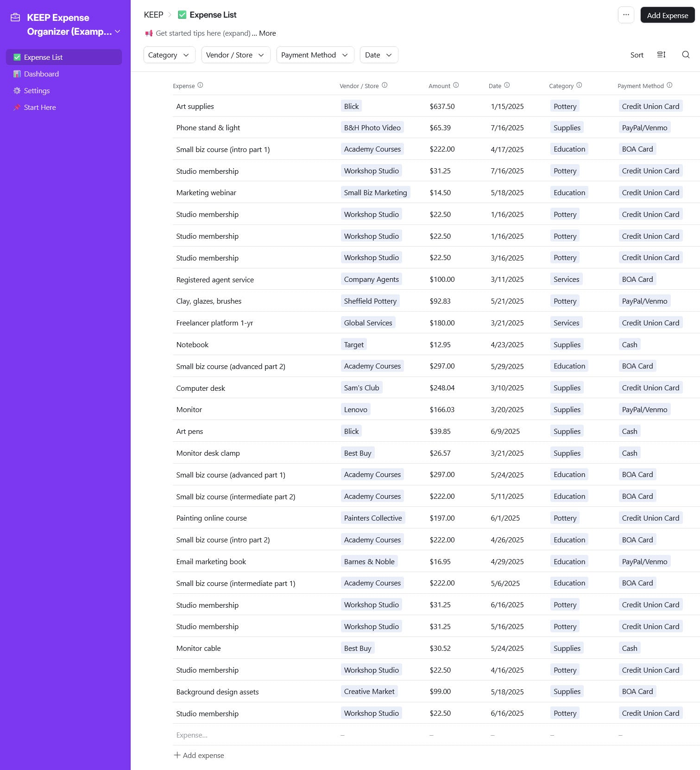
Task: Click the info icon beside Category column header
Action: point(579,85)
